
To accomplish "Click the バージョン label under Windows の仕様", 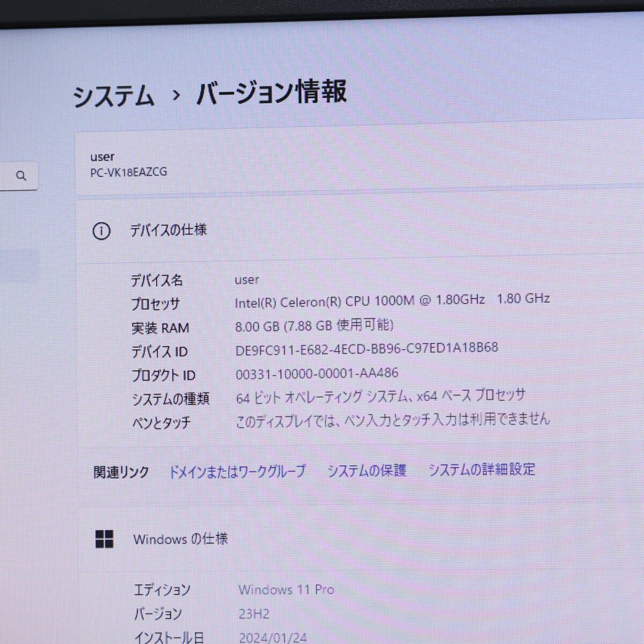I will [x=158, y=614].
